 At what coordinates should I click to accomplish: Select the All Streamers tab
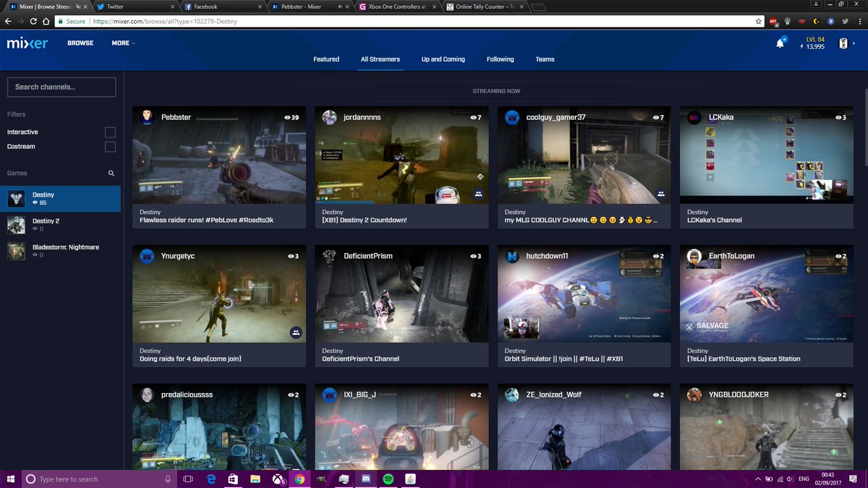point(380,59)
